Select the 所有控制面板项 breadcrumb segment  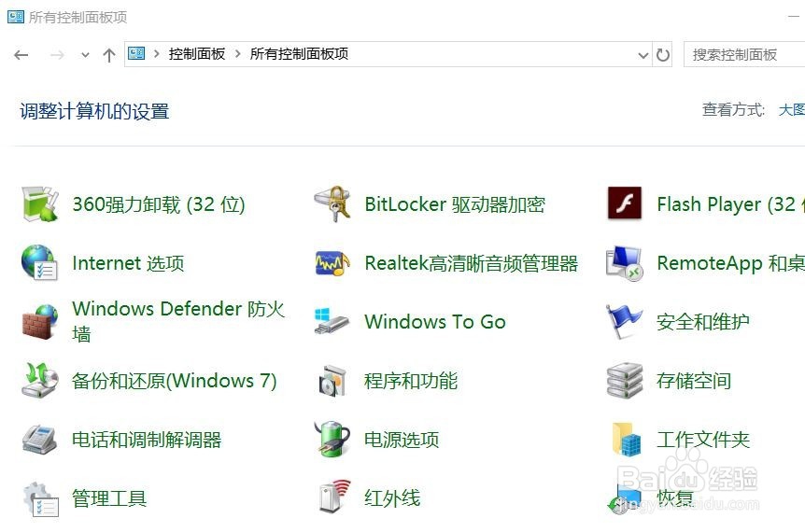pyautogui.click(x=300, y=53)
